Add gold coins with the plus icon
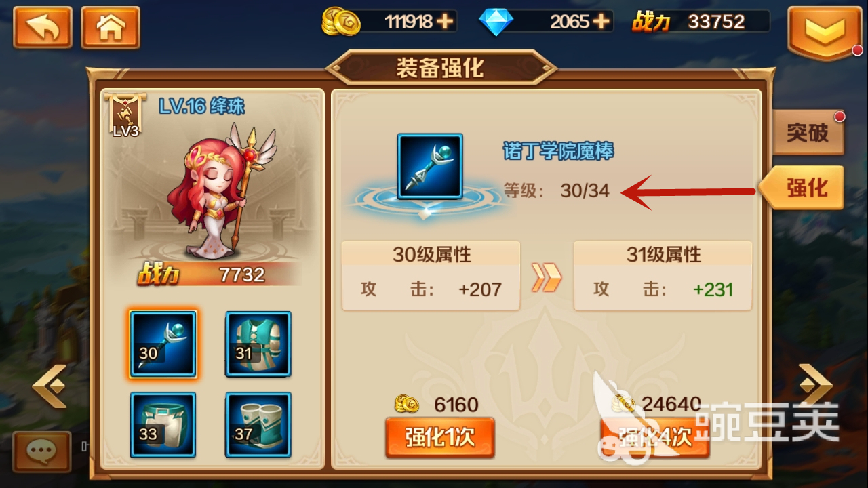The height and width of the screenshot is (488, 868). (x=444, y=22)
